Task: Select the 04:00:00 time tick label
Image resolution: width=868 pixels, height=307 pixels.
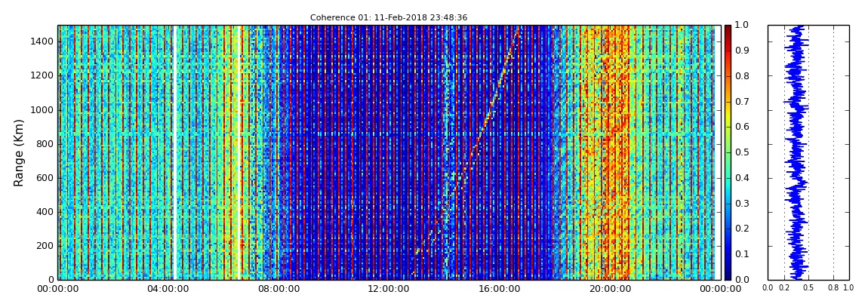Action: tap(168, 289)
